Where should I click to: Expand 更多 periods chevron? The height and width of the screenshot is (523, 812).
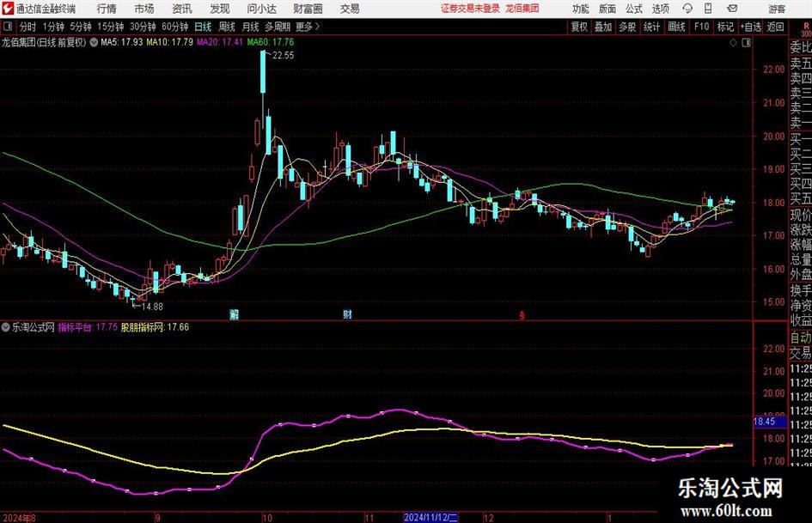pos(317,27)
